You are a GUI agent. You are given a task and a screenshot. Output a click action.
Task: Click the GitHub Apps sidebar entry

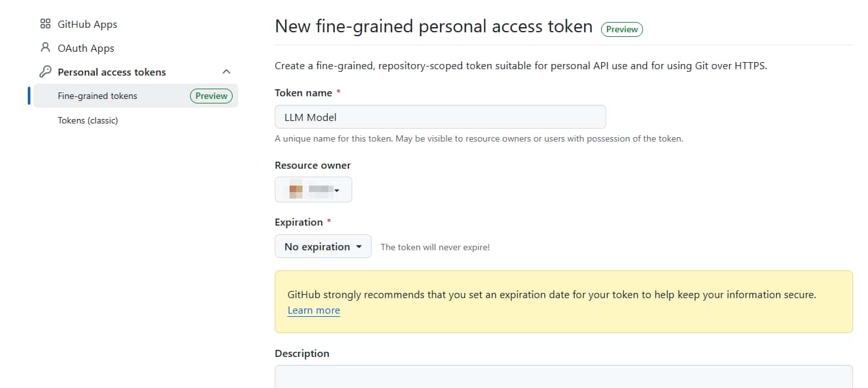click(88, 24)
